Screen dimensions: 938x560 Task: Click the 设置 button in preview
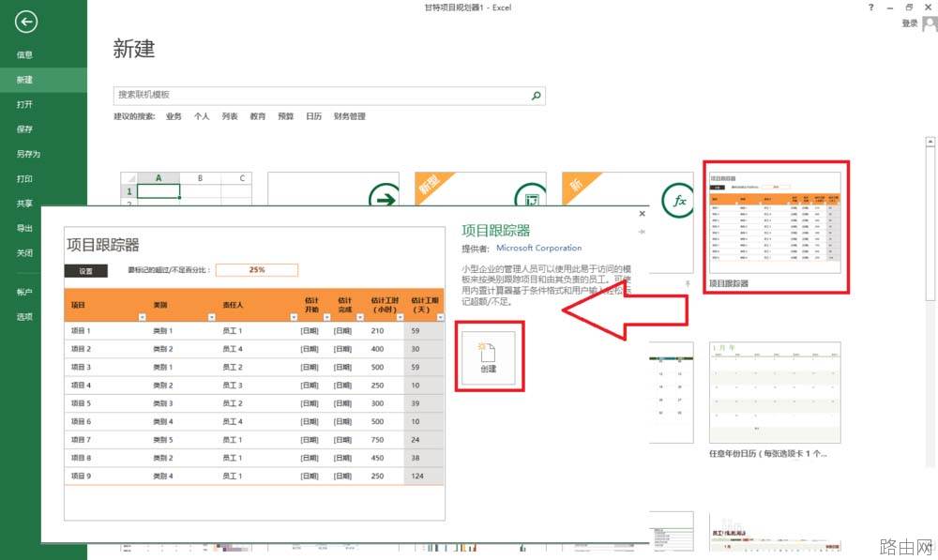click(85, 271)
